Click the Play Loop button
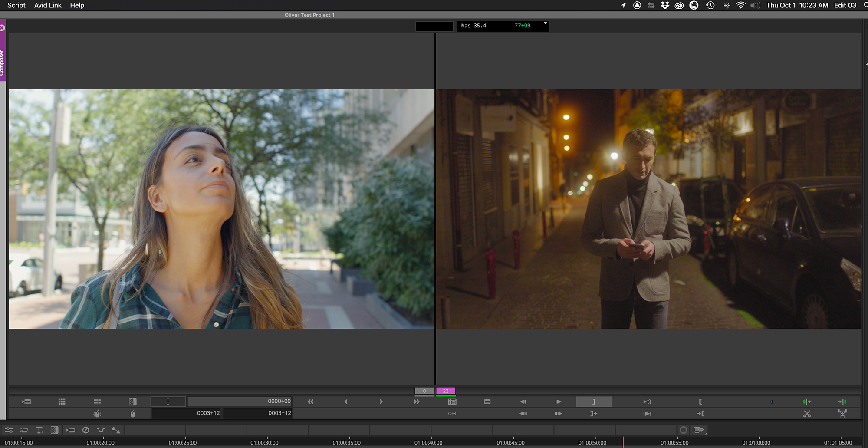 tap(647, 402)
